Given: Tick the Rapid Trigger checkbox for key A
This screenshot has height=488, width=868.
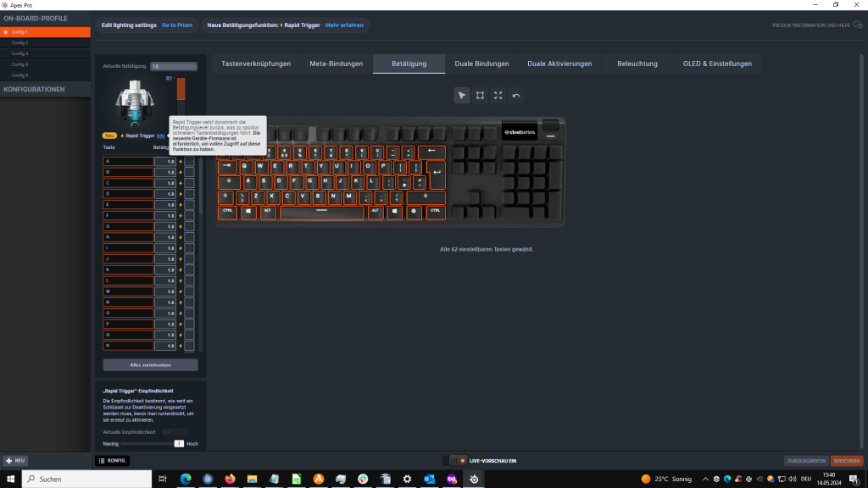Looking at the screenshot, I should (189, 162).
